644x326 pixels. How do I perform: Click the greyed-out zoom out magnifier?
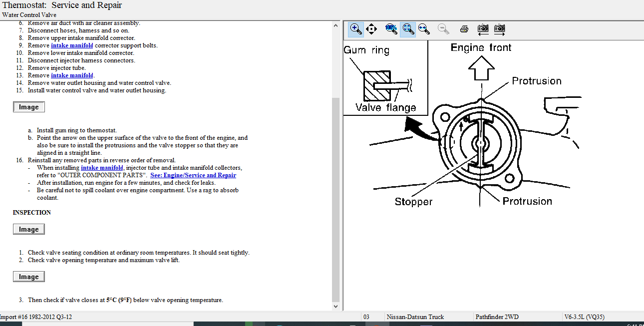point(443,29)
